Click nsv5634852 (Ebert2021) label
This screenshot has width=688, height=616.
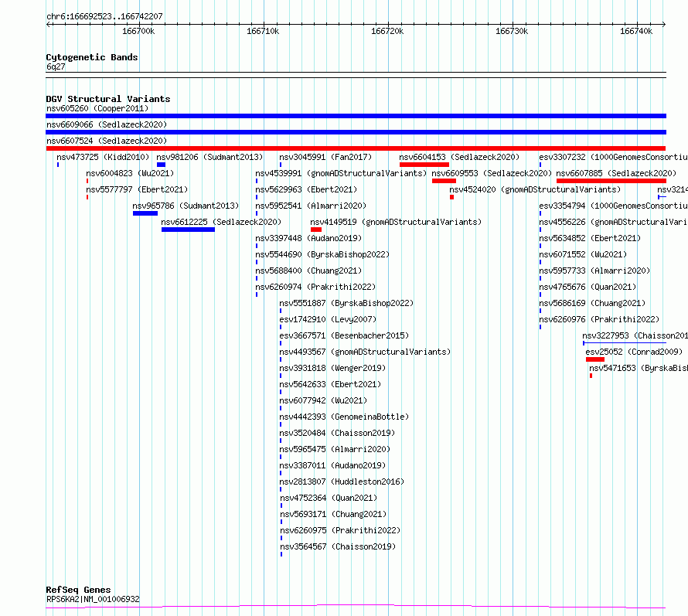coord(590,238)
